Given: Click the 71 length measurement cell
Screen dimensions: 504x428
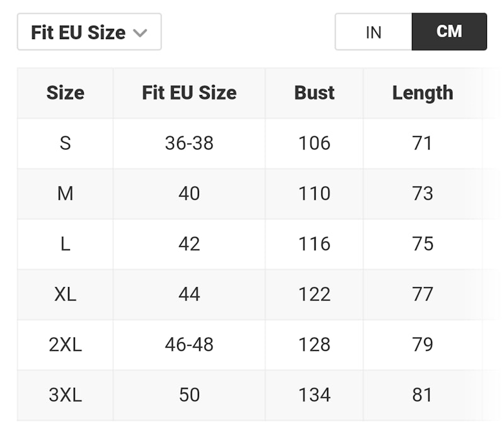Looking at the screenshot, I should [423, 144].
